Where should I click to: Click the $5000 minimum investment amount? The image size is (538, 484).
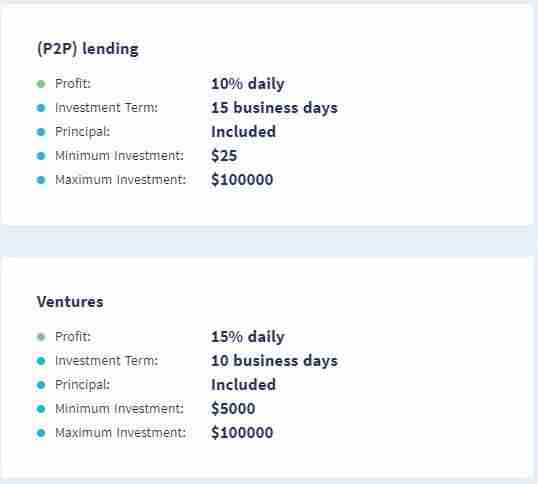pyautogui.click(x=233, y=409)
